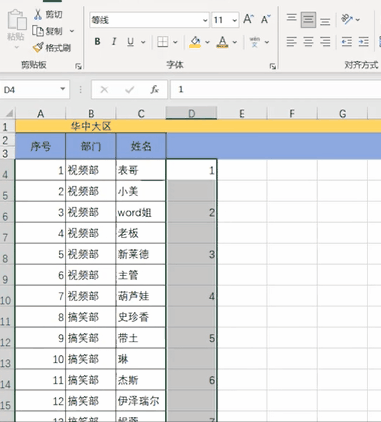
Task: Select the cell containing word姐
Action: pyautogui.click(x=141, y=212)
